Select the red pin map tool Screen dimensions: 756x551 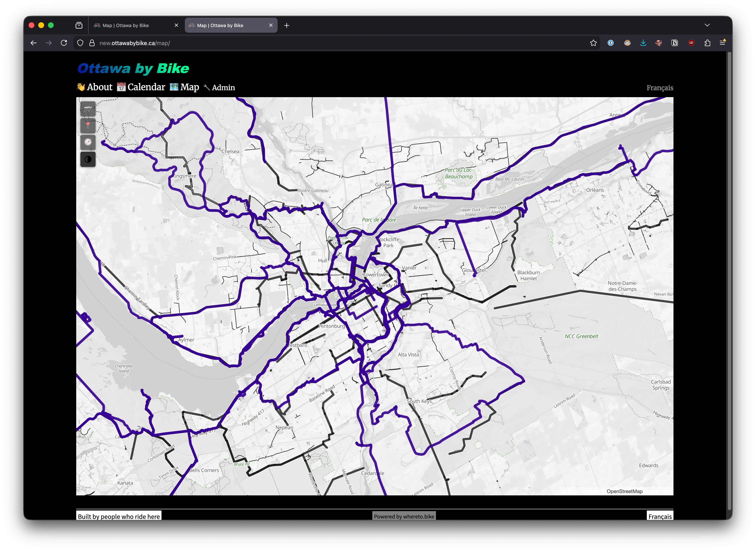[x=88, y=125]
